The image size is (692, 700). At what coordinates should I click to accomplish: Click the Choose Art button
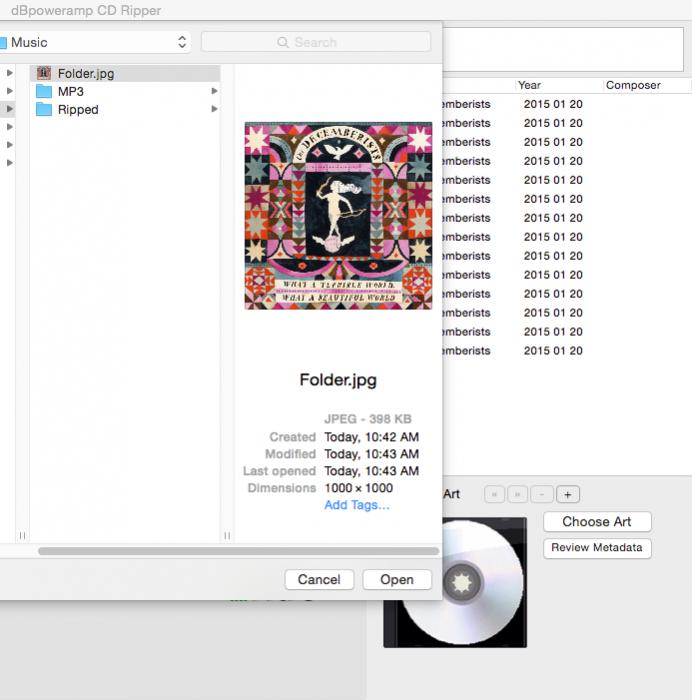click(597, 521)
